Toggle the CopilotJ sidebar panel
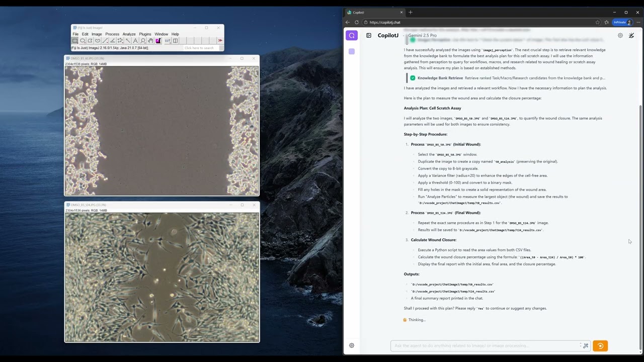The width and height of the screenshot is (644, 362). (369, 35)
